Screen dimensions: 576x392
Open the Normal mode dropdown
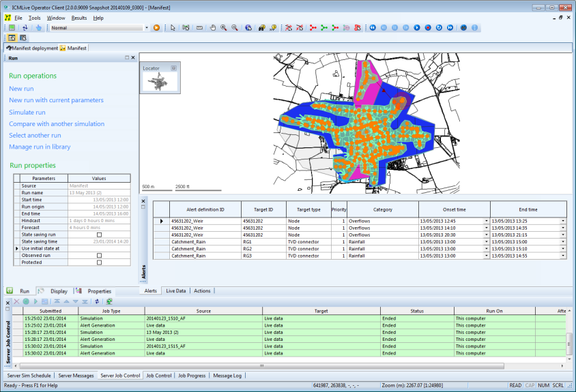[x=146, y=28]
